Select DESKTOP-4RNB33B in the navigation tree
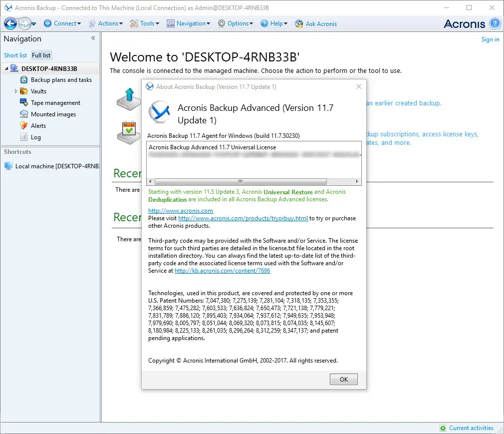 pyautogui.click(x=49, y=68)
